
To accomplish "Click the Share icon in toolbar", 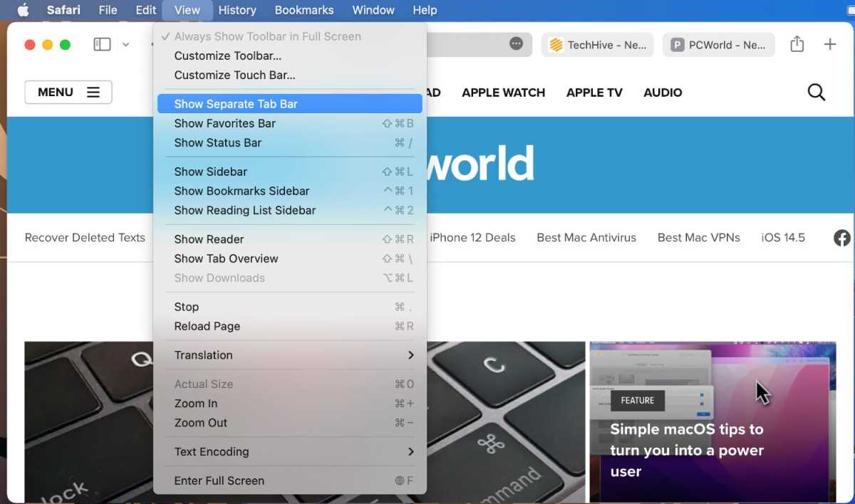I will 797,44.
